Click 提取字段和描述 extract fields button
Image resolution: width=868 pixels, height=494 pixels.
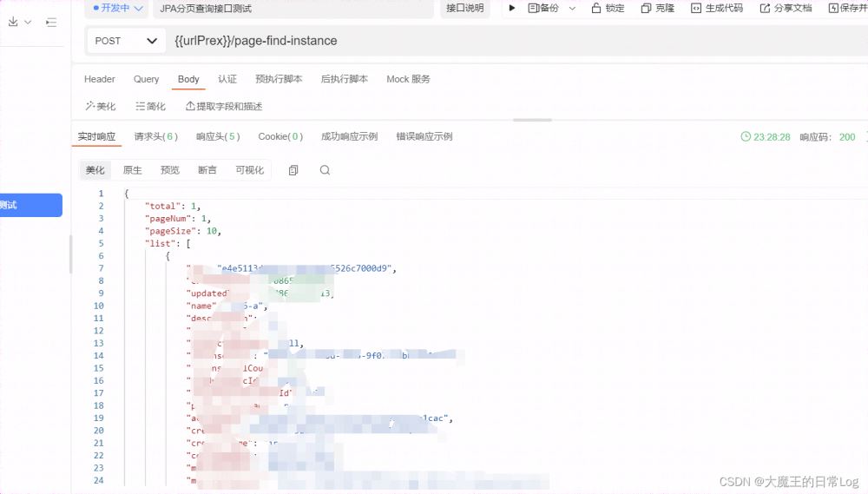pyautogui.click(x=224, y=106)
